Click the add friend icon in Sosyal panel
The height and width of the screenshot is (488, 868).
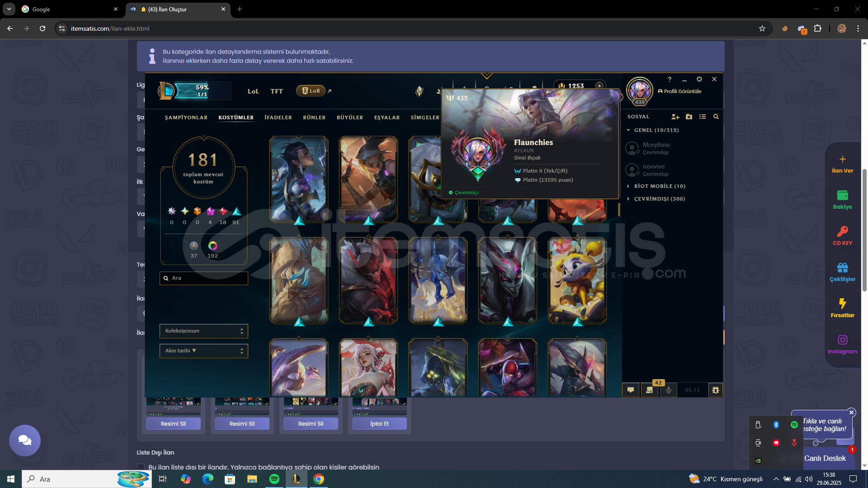675,117
